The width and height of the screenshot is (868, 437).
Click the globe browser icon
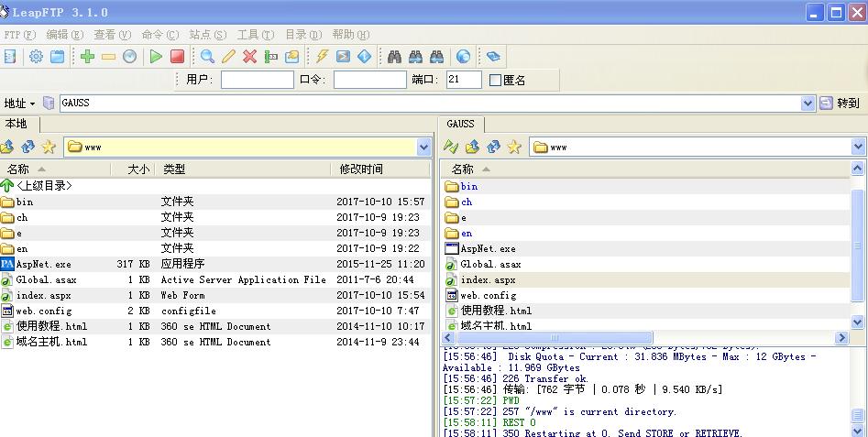pos(464,57)
